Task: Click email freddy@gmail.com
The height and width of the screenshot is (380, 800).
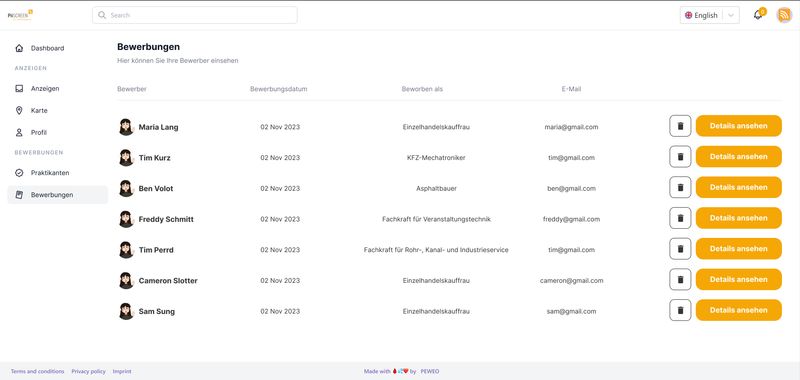Action: pos(571,219)
